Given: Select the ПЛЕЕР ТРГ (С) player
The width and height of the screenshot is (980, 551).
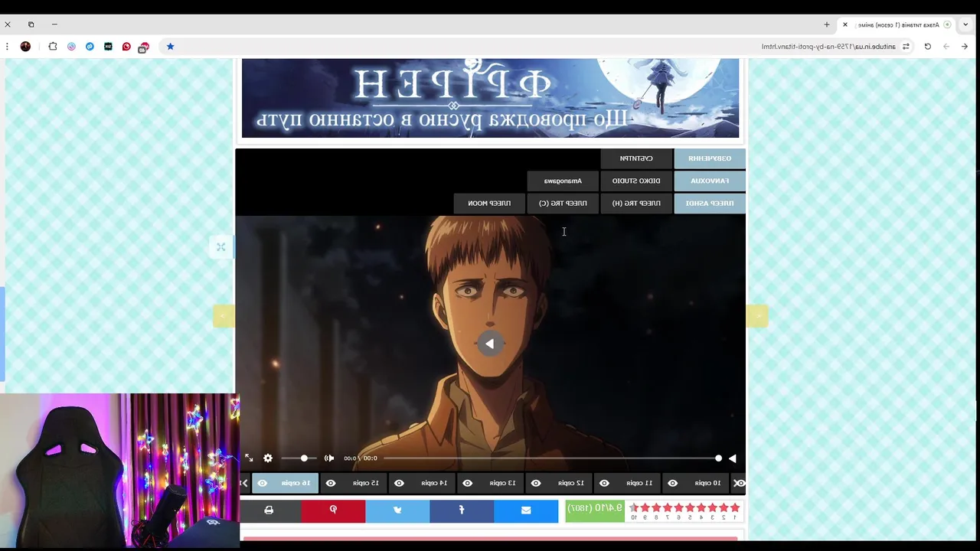Looking at the screenshot, I should click(563, 204).
